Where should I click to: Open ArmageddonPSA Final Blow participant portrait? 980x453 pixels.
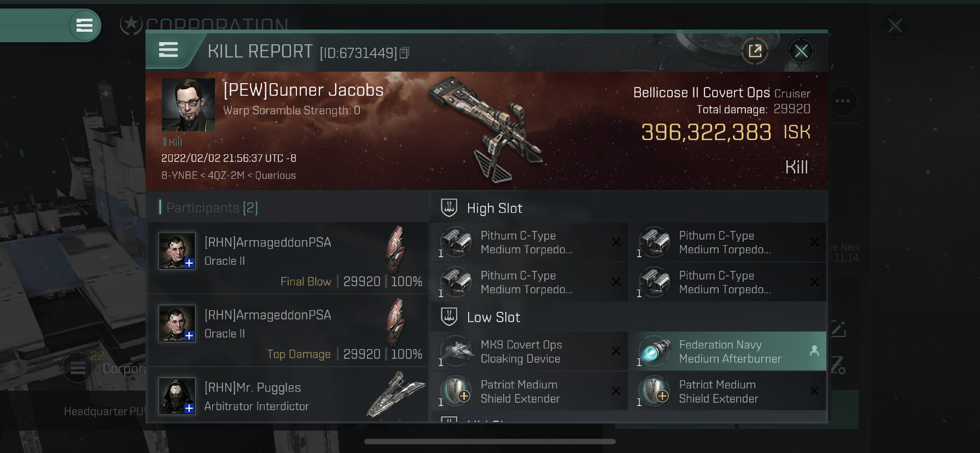[177, 251]
